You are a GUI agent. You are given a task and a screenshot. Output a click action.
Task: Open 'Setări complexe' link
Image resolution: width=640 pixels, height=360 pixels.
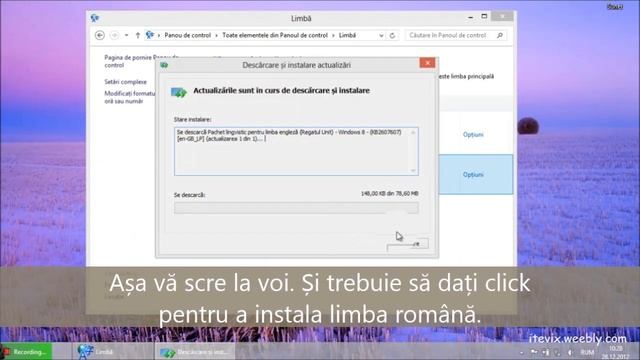[125, 82]
